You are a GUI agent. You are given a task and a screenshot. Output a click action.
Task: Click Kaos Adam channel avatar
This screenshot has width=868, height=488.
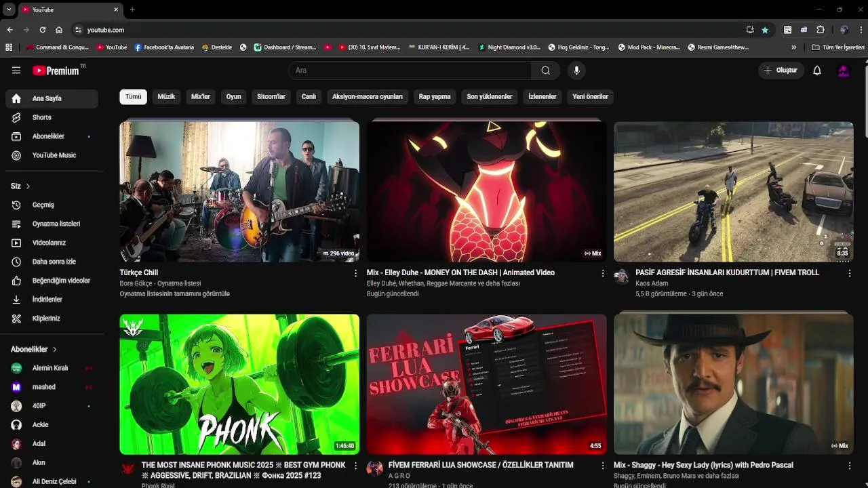622,276
